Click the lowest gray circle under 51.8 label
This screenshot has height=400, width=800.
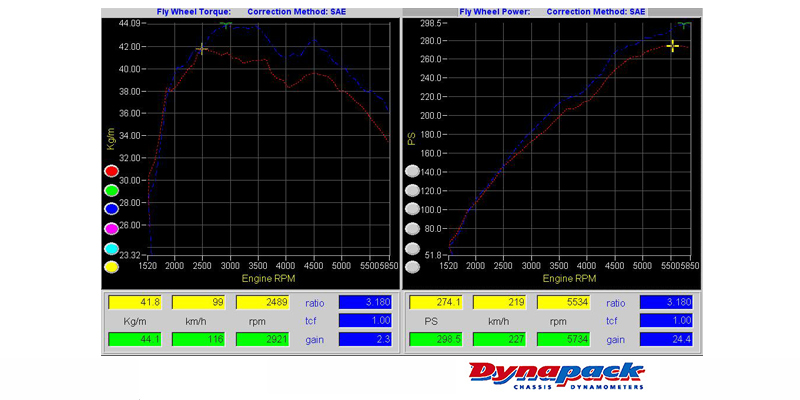[x=412, y=267]
